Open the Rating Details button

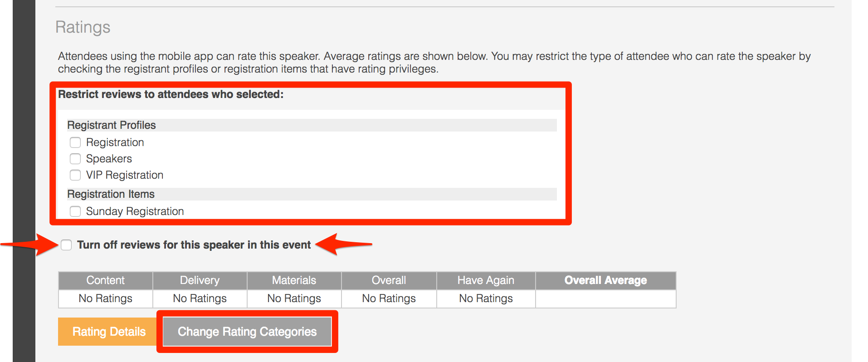pos(109,332)
